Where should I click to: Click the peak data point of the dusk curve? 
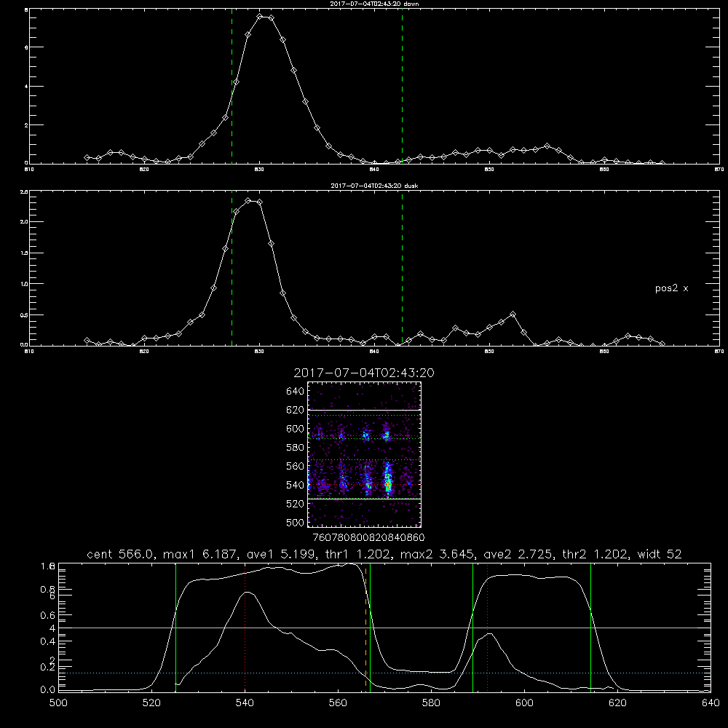[x=248, y=201]
